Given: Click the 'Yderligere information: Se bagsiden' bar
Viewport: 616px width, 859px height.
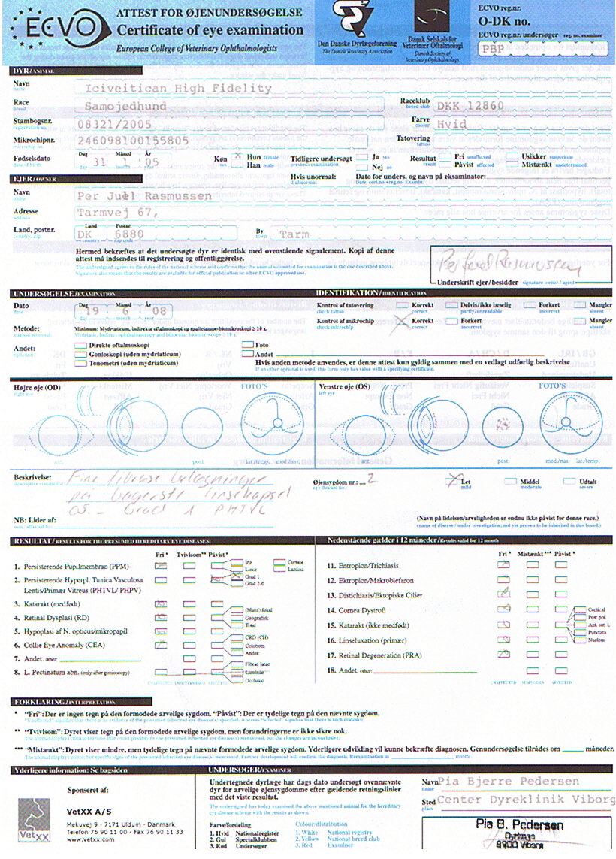Looking at the screenshot, I should [x=102, y=770].
